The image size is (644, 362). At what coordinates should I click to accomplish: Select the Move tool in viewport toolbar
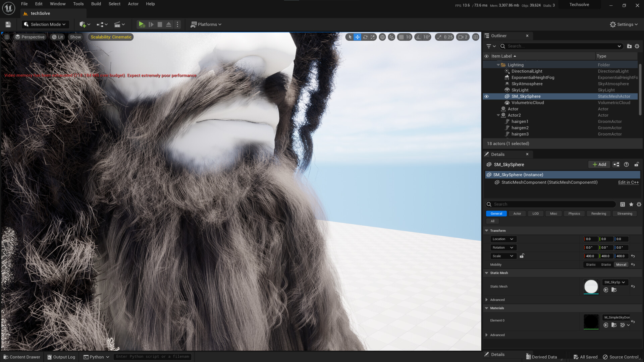[x=357, y=37]
